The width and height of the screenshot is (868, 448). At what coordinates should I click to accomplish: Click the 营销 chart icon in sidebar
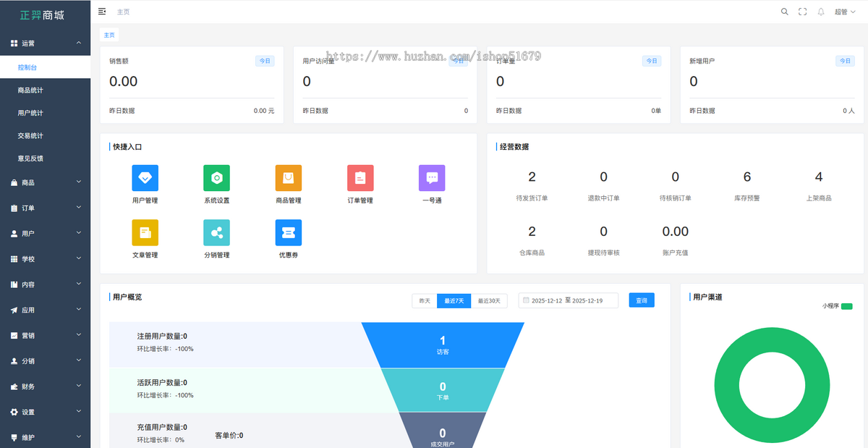click(x=14, y=336)
